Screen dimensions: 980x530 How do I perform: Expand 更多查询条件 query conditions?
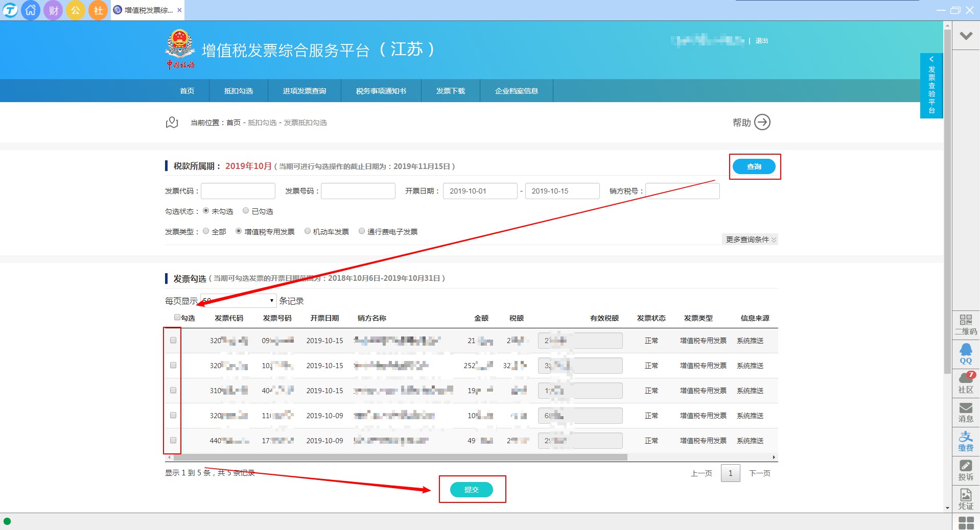coord(750,239)
